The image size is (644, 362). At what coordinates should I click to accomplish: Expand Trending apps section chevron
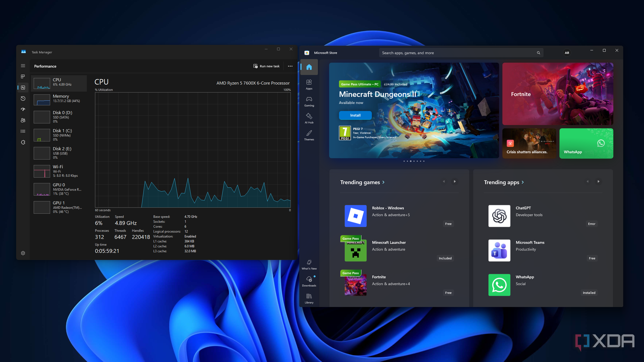click(x=523, y=182)
